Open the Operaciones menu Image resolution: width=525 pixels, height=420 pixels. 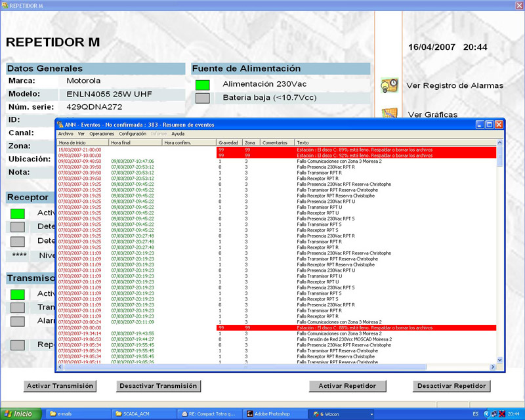click(102, 133)
